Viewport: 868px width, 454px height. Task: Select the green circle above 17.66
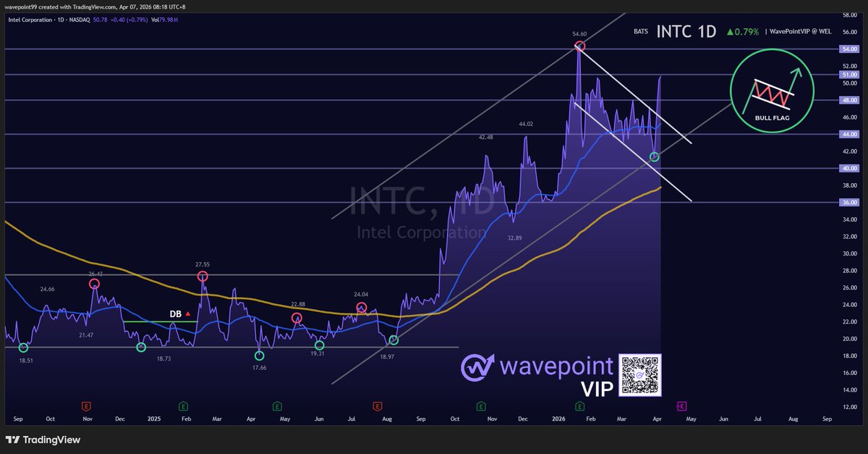260,355
